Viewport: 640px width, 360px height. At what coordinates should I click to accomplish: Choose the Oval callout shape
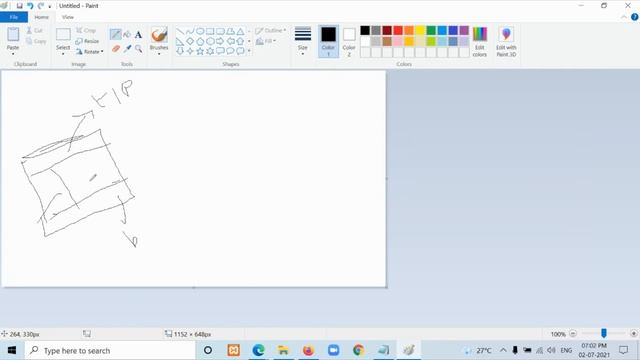coord(230,51)
